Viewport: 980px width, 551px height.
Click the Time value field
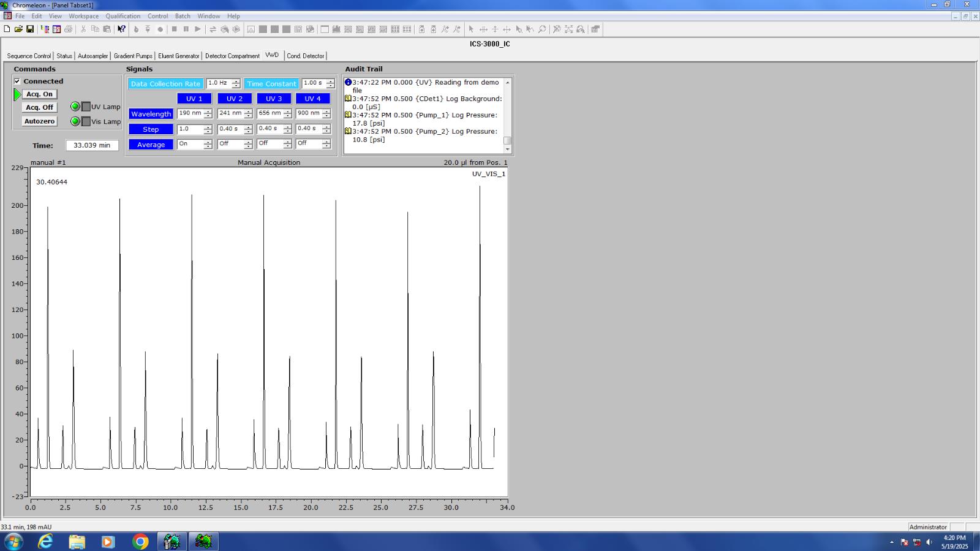pos(92,145)
